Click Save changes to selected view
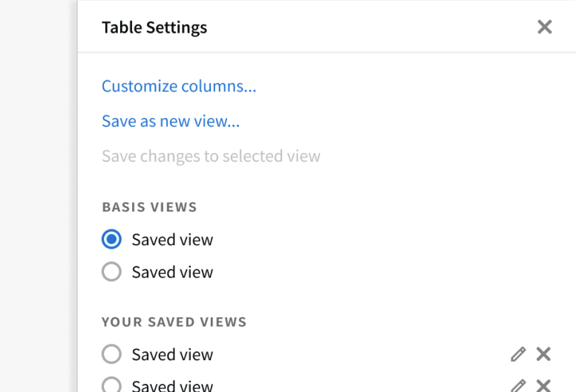Screen dimensions: 576x392 211,156
